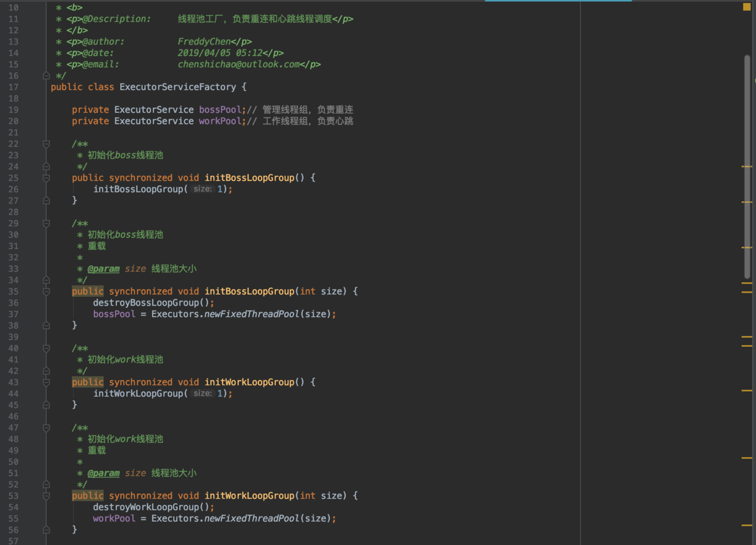Click the inspection status indicator square top right
Viewport: 756px width, 545px height.
tap(747, 7)
